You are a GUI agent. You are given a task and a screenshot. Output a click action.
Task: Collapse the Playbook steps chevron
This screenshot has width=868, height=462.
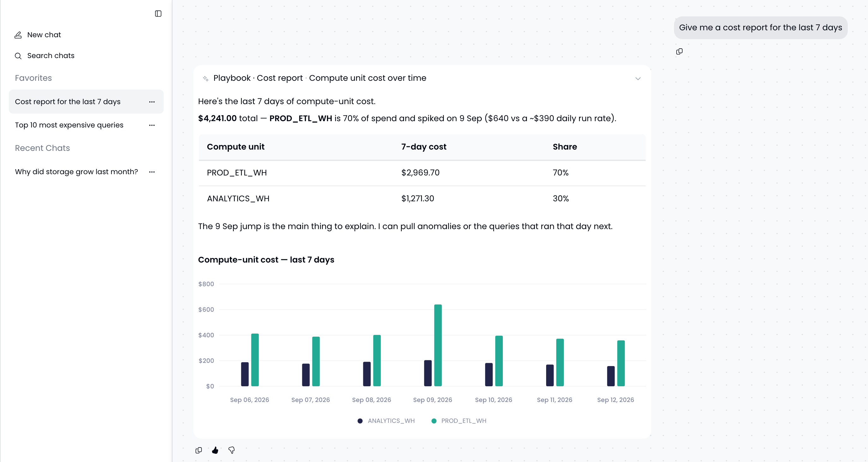(x=638, y=79)
